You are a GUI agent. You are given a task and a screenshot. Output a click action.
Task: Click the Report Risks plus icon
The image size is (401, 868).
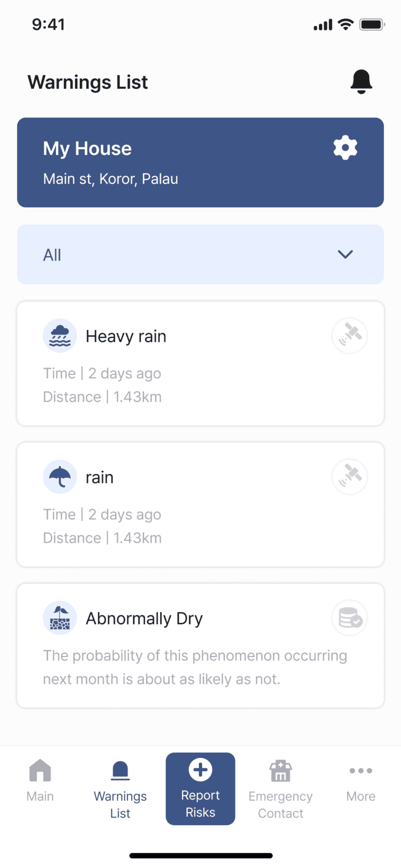(x=200, y=769)
